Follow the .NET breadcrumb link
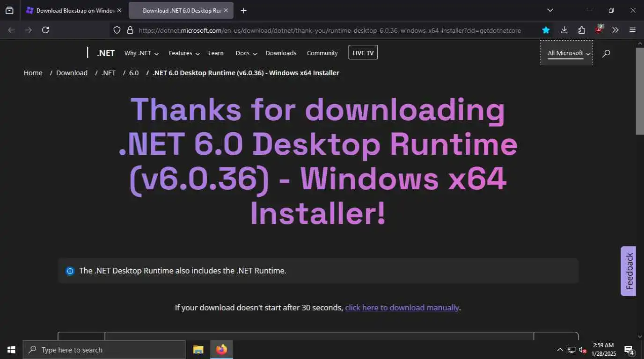 tap(109, 72)
